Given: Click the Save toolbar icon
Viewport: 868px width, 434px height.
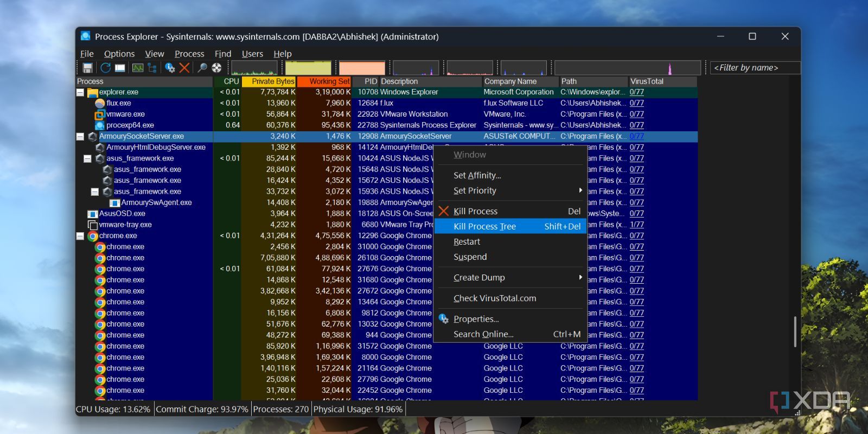Looking at the screenshot, I should point(87,68).
